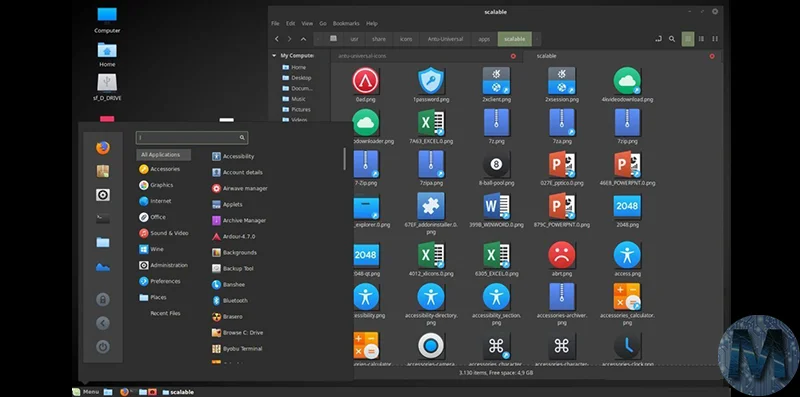Switch to list view in file manager
Screen dimensions: 800x397
(x=702, y=39)
